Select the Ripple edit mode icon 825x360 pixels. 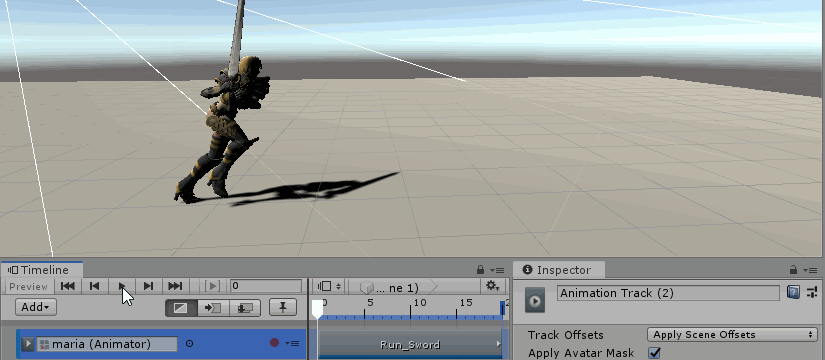213,308
